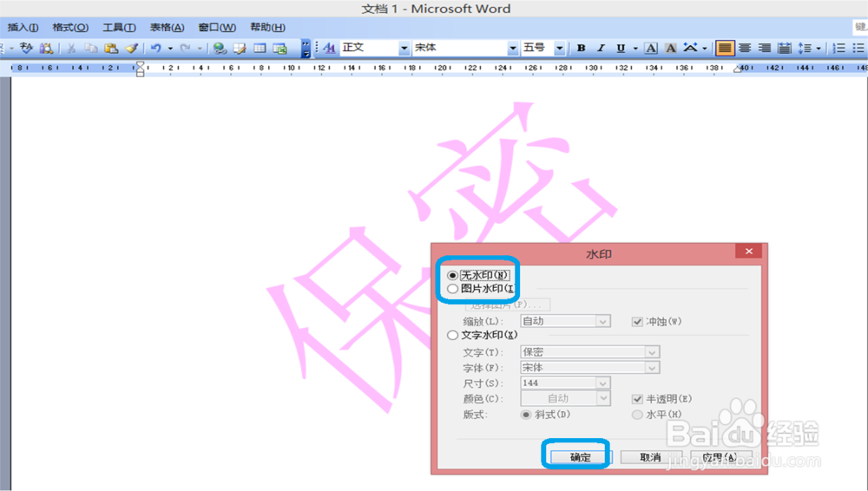Toggle the 冲蚀 checkbox
Image resolution: width=868 pixels, height=491 pixels.
click(x=637, y=322)
